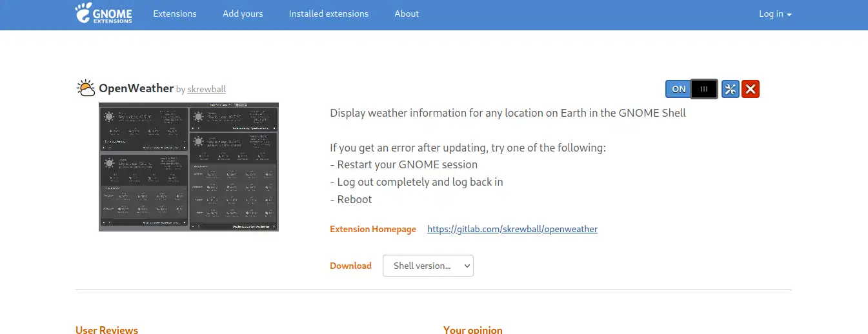Click the Your opinion heading
The image size is (868, 334).
click(x=473, y=329)
